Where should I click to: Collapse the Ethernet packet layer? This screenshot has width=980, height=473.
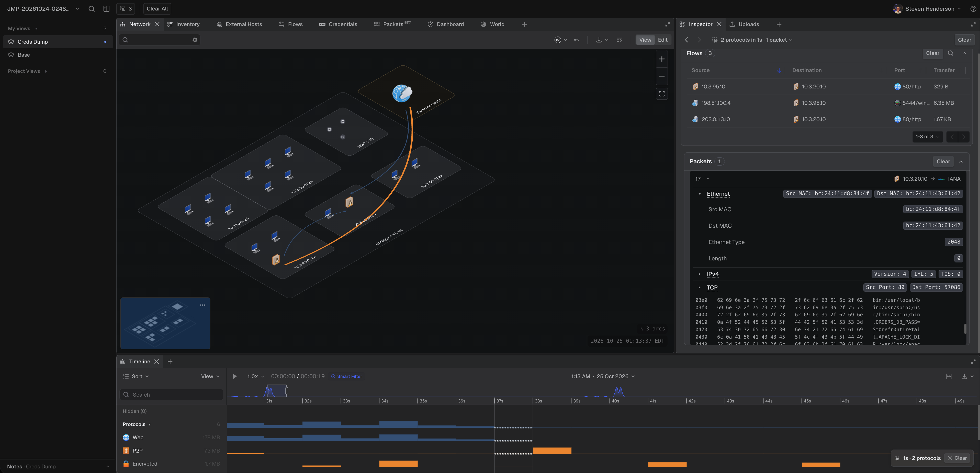700,194
